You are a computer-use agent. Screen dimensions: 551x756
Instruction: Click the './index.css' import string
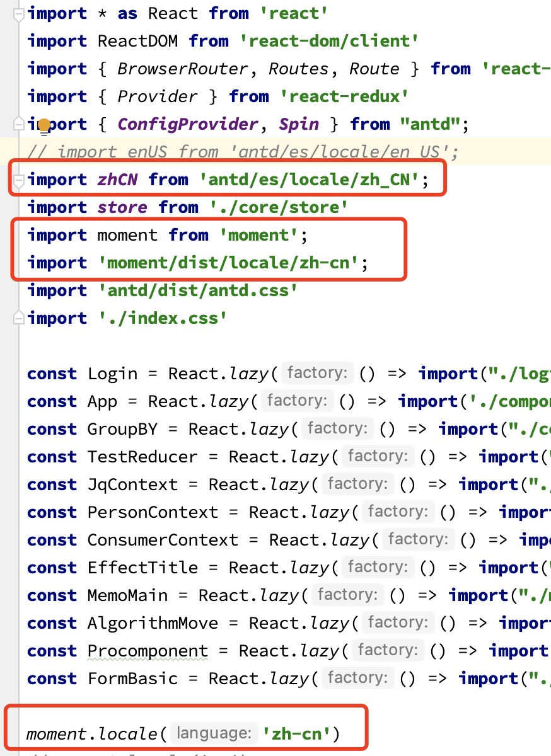(163, 318)
